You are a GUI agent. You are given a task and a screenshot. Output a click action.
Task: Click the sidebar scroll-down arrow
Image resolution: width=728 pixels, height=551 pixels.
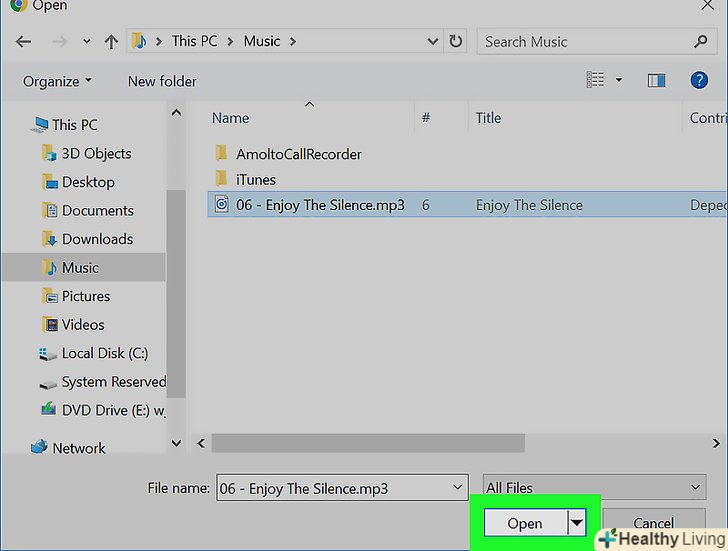coord(176,443)
